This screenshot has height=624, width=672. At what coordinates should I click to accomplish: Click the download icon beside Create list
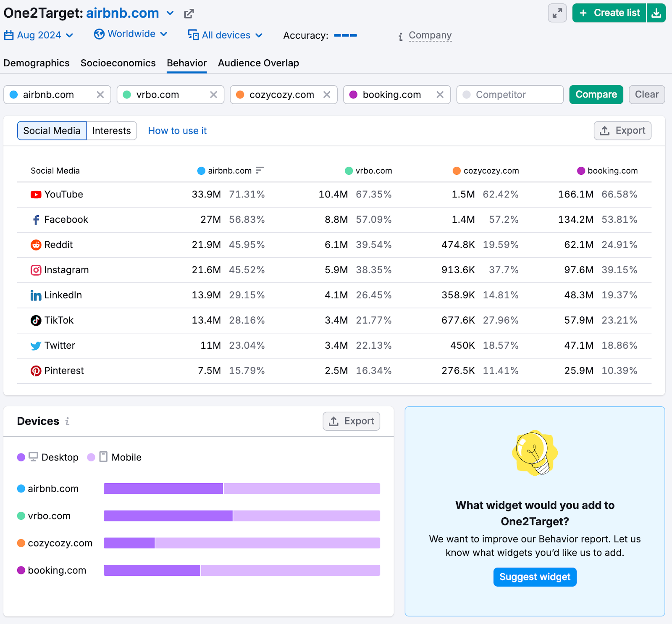656,13
